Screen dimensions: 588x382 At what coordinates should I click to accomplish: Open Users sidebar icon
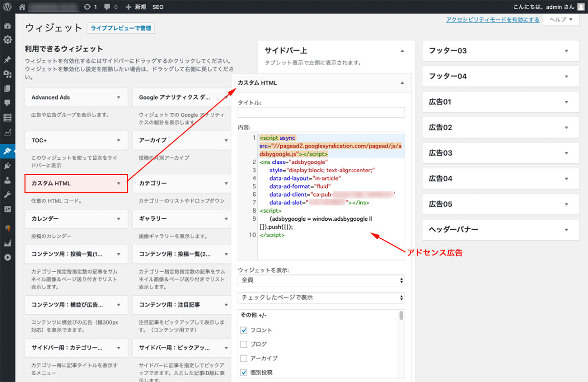click(x=7, y=180)
